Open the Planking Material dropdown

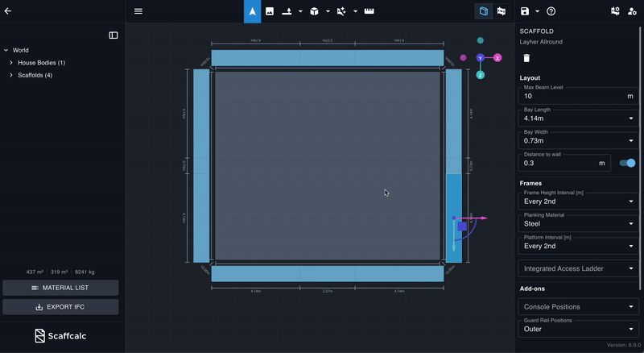(577, 224)
